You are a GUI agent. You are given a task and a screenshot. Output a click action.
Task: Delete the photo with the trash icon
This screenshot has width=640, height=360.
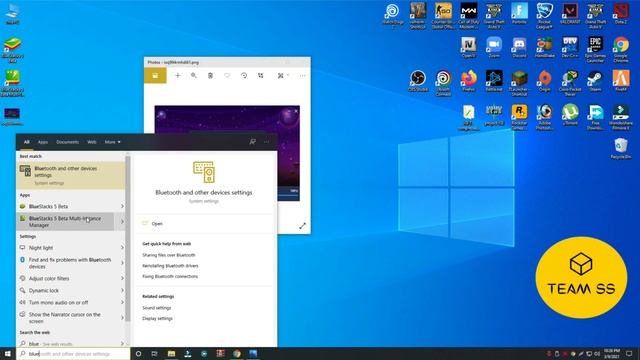click(210, 76)
